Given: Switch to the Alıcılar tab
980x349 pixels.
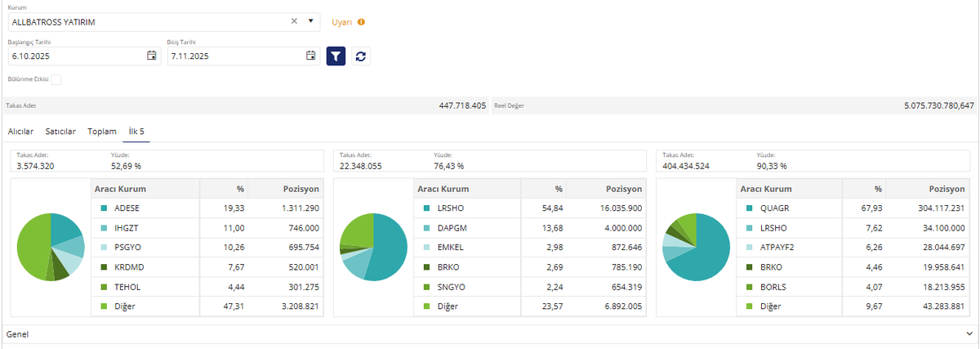Looking at the screenshot, I should click(20, 131).
